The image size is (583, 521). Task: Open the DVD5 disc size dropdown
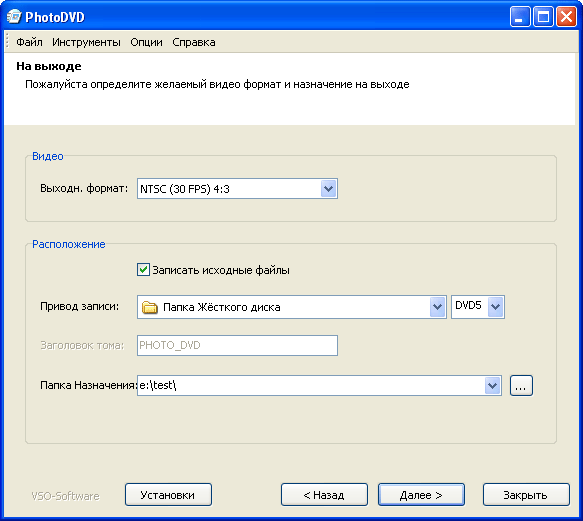495,307
